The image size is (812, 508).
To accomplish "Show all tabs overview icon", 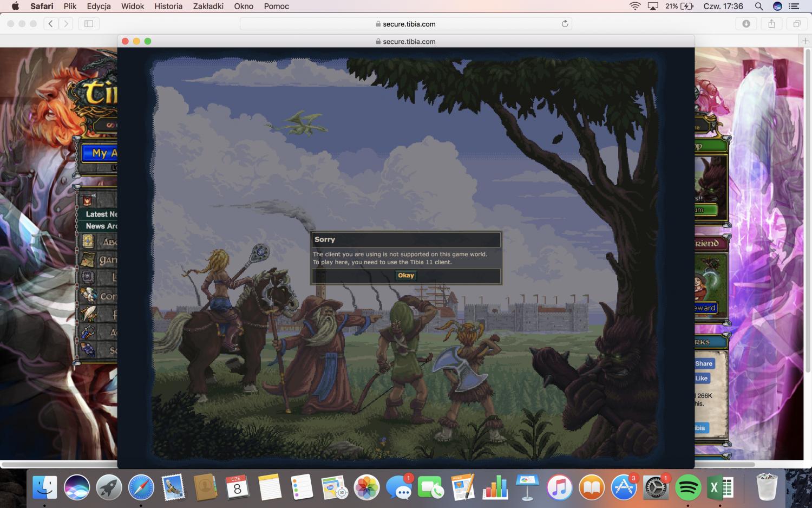I will coord(797,24).
